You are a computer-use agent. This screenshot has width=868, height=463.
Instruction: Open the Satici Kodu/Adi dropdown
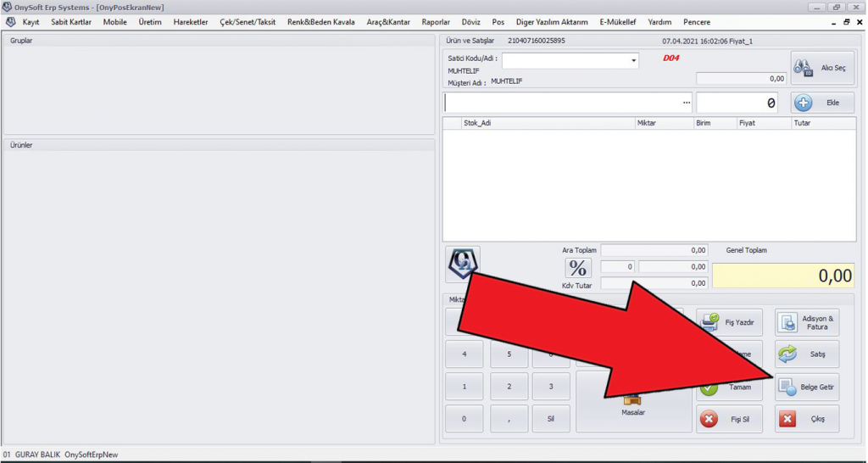click(x=634, y=61)
